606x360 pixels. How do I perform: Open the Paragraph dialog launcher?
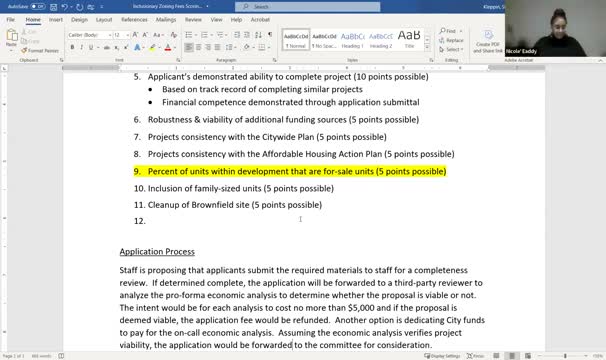(x=274, y=60)
